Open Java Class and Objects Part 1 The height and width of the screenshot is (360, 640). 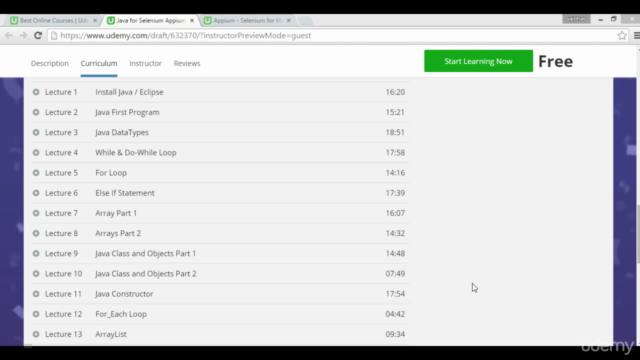click(x=146, y=253)
